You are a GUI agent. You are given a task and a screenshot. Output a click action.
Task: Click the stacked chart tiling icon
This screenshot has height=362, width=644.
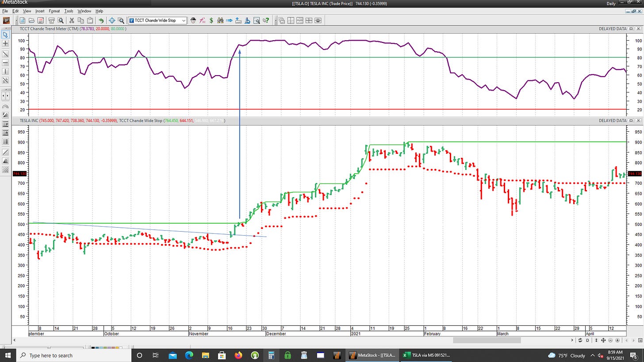click(299, 20)
